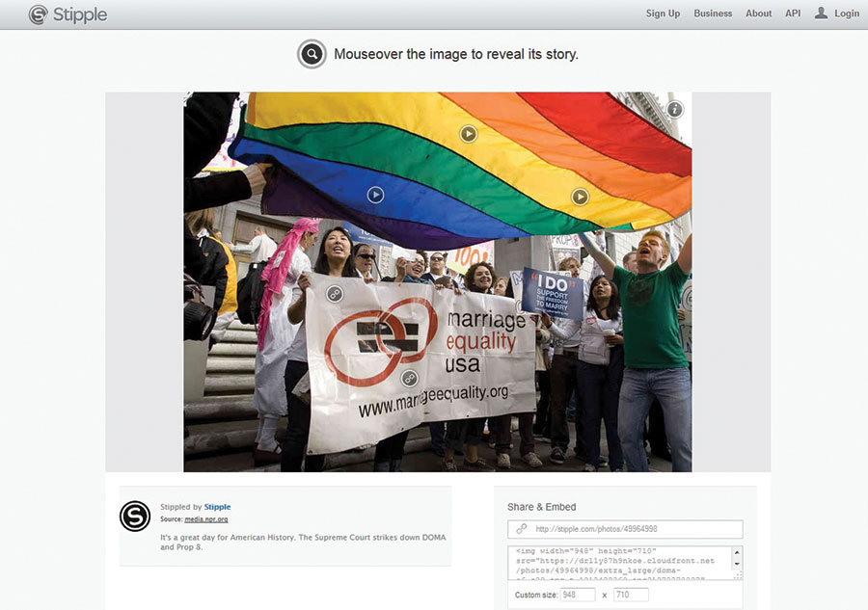Open the Sign Up page
This screenshot has width=868, height=610.
pos(663,13)
